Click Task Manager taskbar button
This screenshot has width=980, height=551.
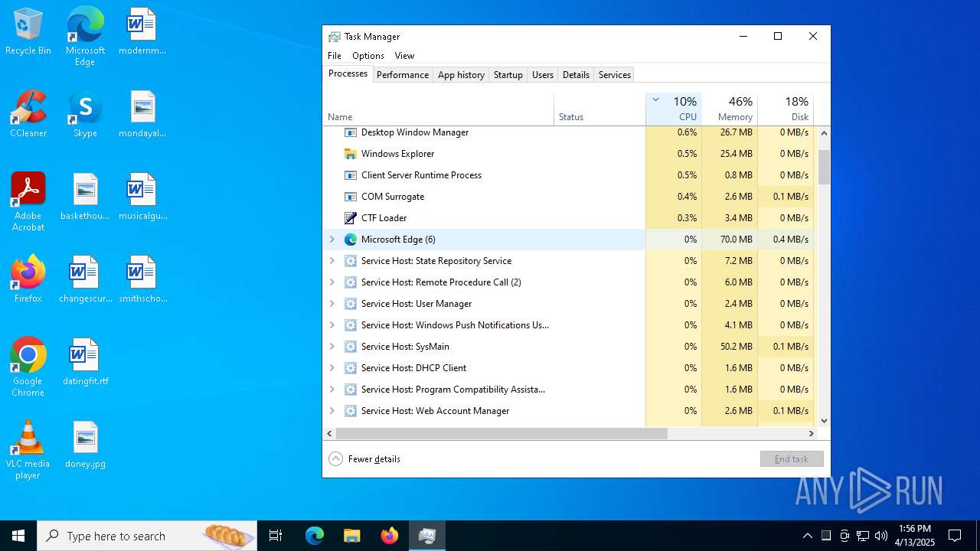427,536
